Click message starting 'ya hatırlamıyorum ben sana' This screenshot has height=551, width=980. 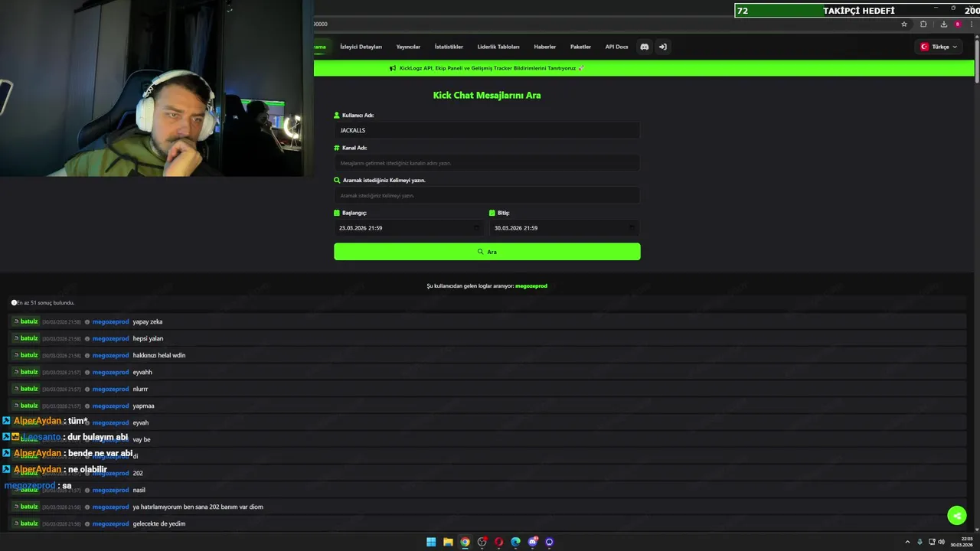coord(198,507)
